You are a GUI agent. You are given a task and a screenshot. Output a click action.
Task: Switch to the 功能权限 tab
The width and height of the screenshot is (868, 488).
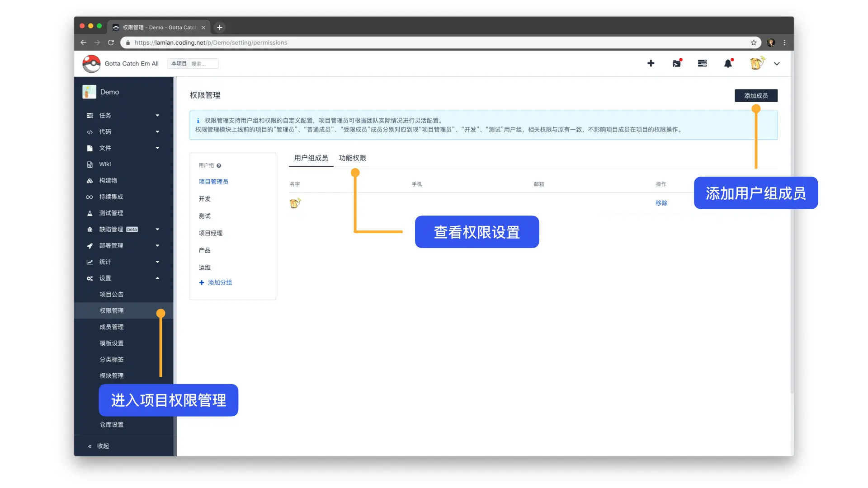coord(352,158)
